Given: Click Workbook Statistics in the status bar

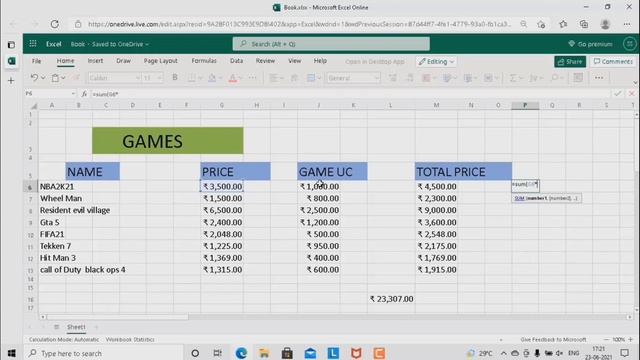Looking at the screenshot, I should [130, 340].
